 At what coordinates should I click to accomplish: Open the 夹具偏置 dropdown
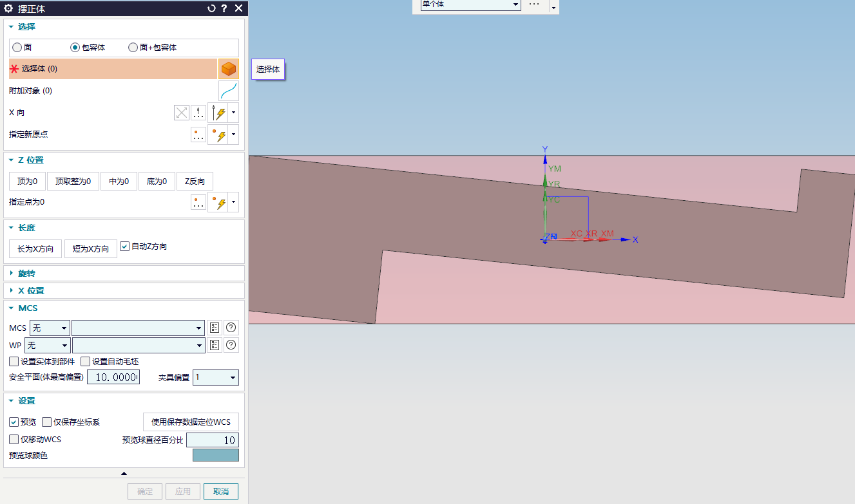(216, 377)
